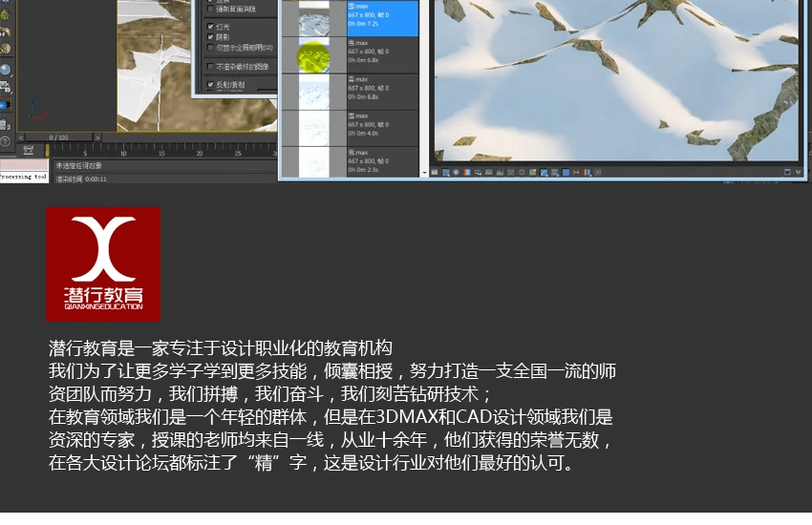Collapse toolbar with double chevron icon

(798, 172)
